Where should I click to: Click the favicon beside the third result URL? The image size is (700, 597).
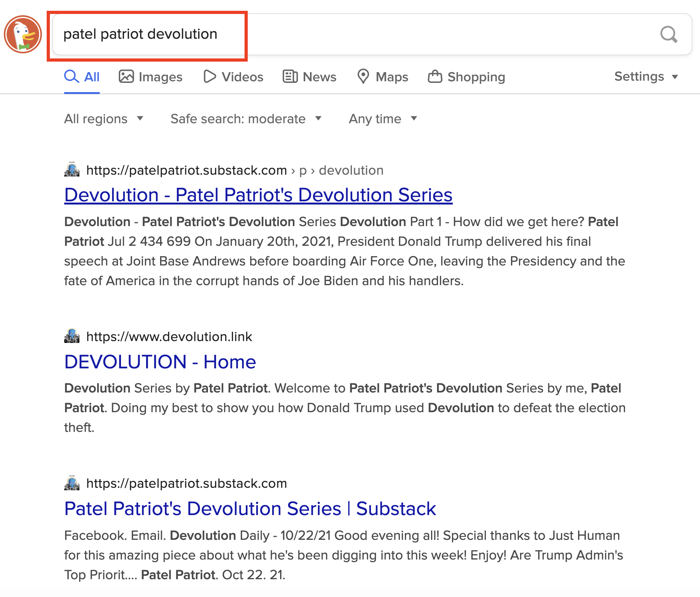click(72, 483)
